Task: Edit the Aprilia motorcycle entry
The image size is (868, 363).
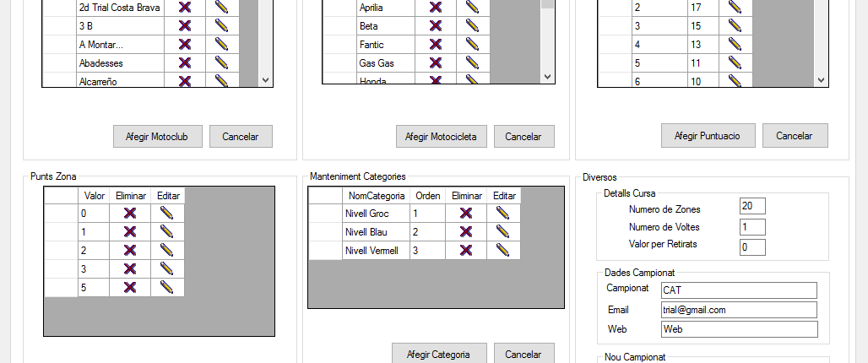Action: coord(473,8)
